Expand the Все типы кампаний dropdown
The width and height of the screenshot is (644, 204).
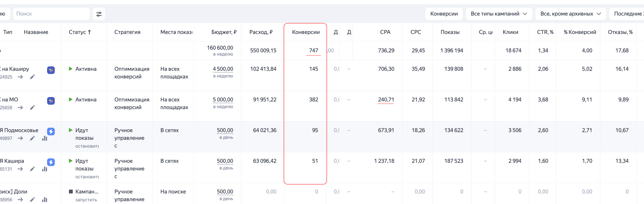pos(499,14)
